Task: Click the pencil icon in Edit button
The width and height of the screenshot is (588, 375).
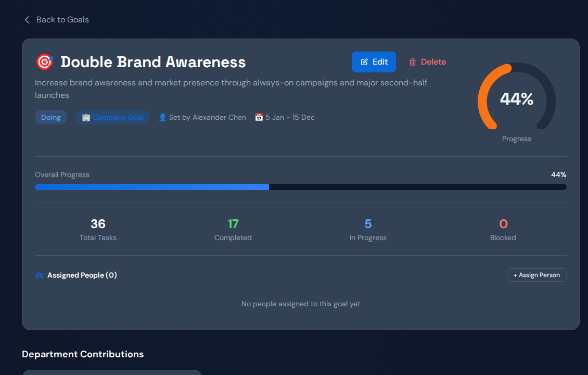Action: 364,62
